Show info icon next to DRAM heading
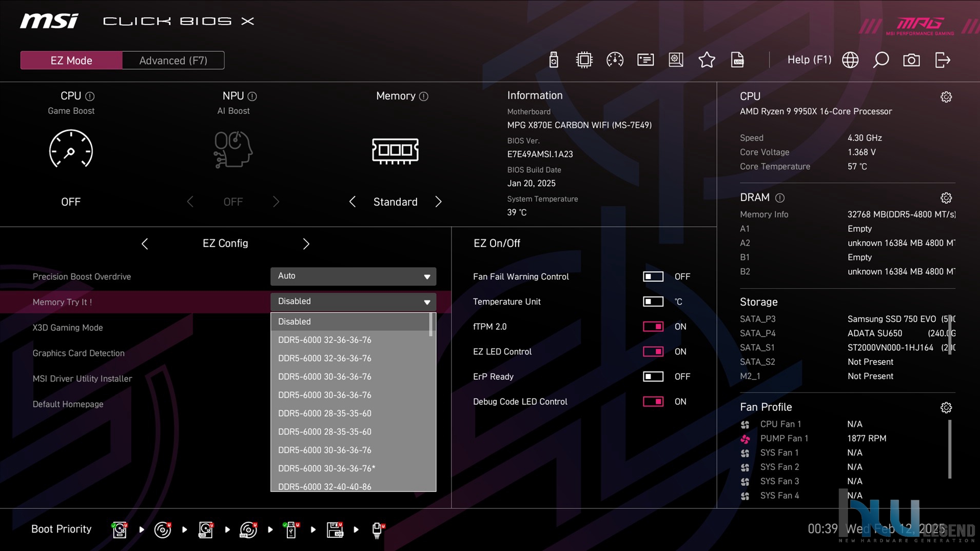Viewport: 980px width, 551px height. (780, 198)
